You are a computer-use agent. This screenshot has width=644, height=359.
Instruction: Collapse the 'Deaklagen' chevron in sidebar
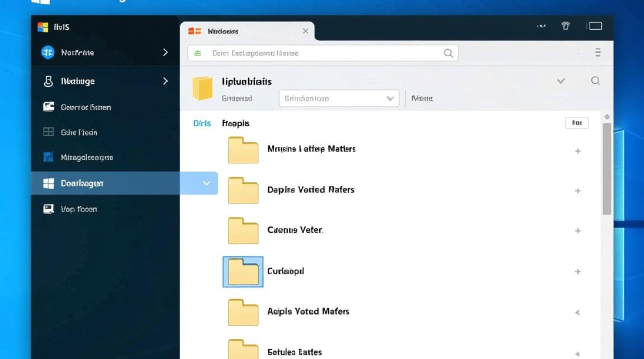coord(207,183)
